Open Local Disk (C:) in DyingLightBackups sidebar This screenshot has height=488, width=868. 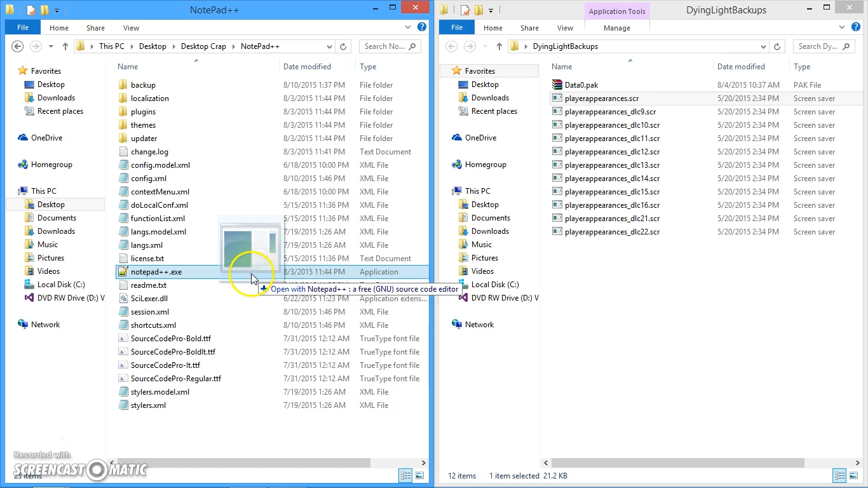coord(495,285)
